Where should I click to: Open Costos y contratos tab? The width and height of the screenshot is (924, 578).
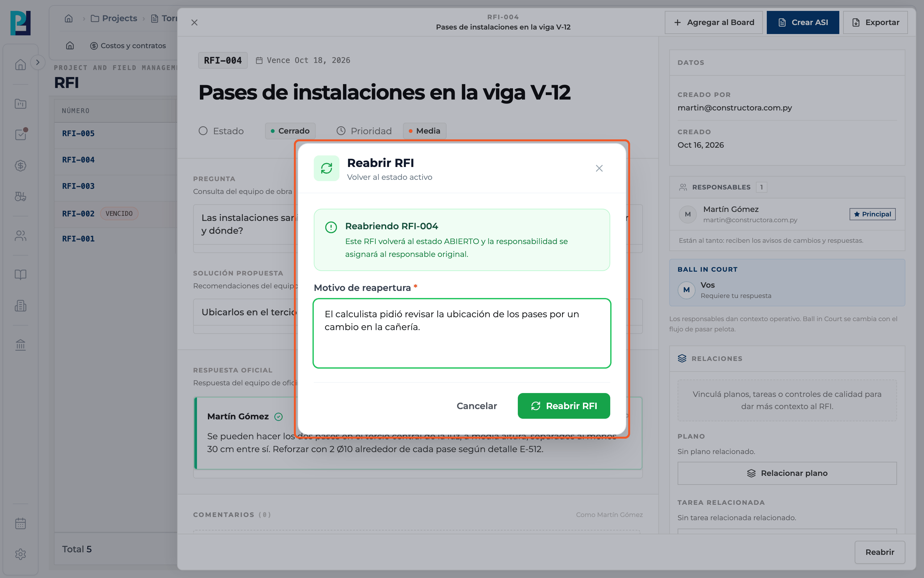pos(128,46)
